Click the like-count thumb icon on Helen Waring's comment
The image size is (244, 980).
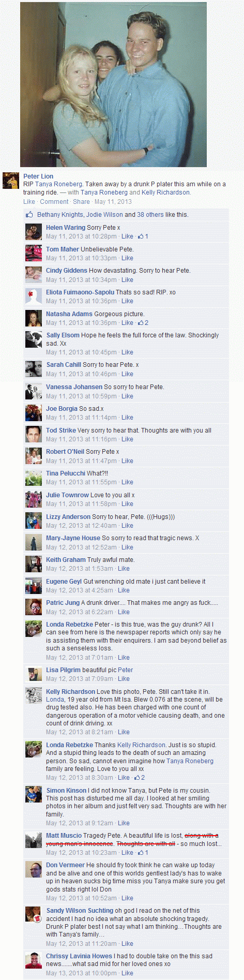click(x=140, y=236)
